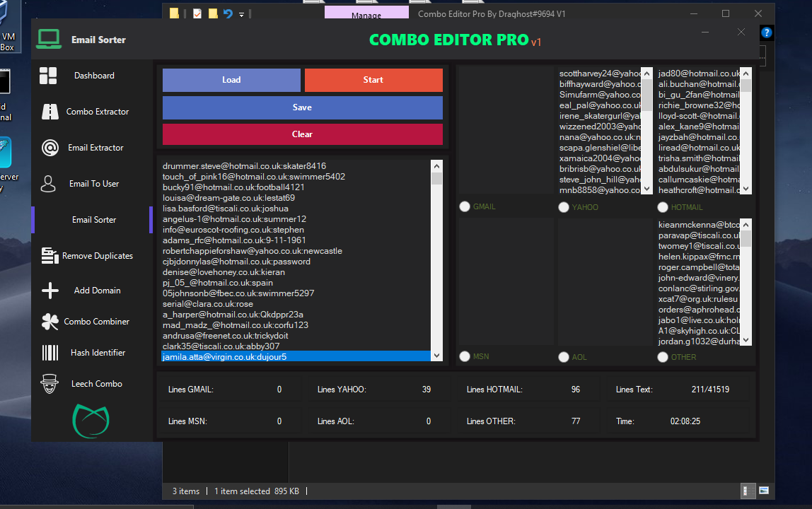This screenshot has width=812, height=509.
Task: Click the Leech Combo hat-face icon
Action: pos(50,384)
